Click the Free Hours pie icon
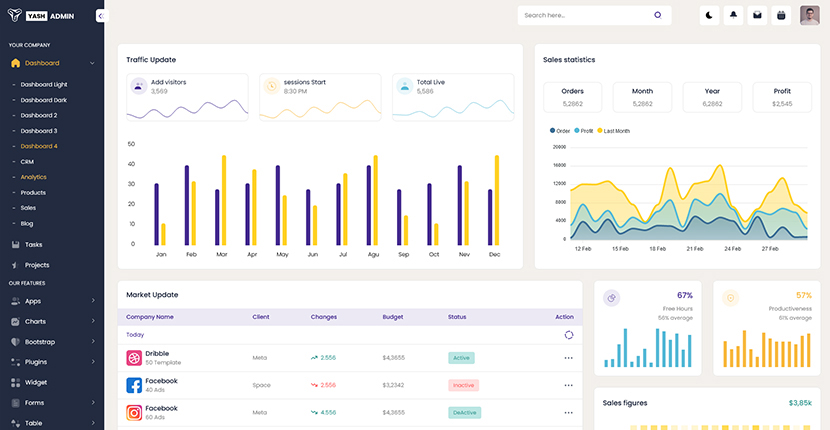Image resolution: width=830 pixels, height=430 pixels. 611,298
